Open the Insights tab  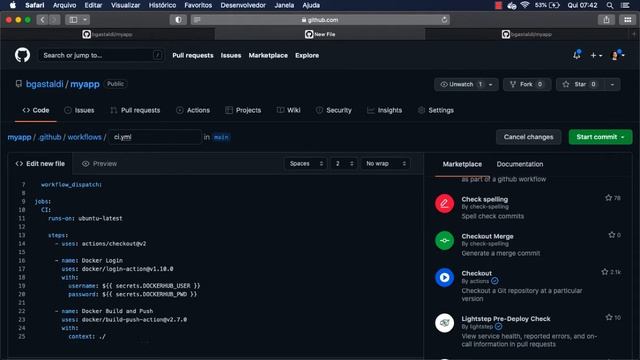(384, 110)
